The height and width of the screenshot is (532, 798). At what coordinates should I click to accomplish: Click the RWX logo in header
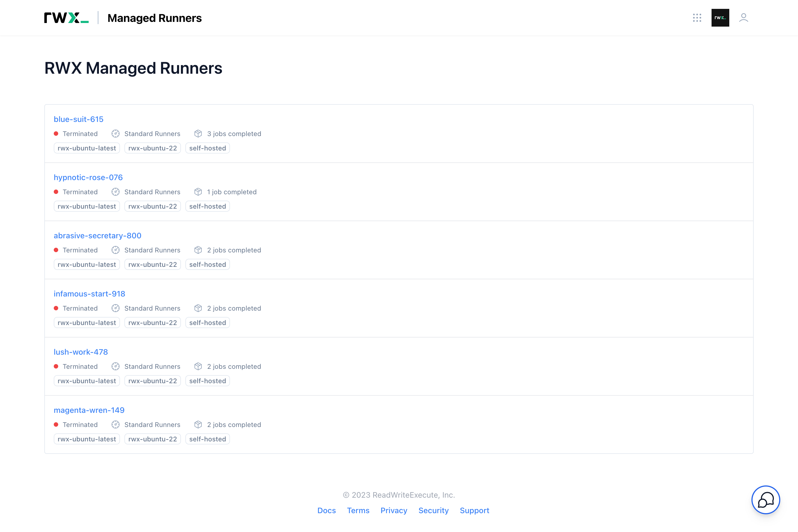point(66,18)
